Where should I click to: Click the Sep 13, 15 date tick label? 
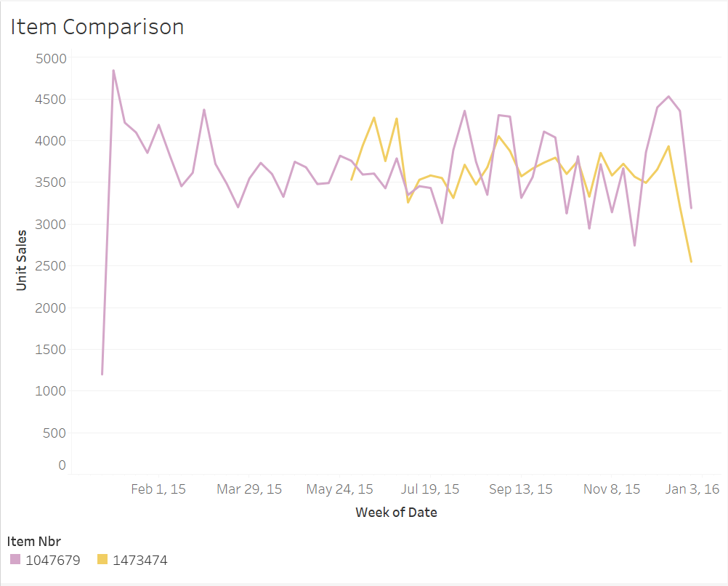[x=520, y=489]
